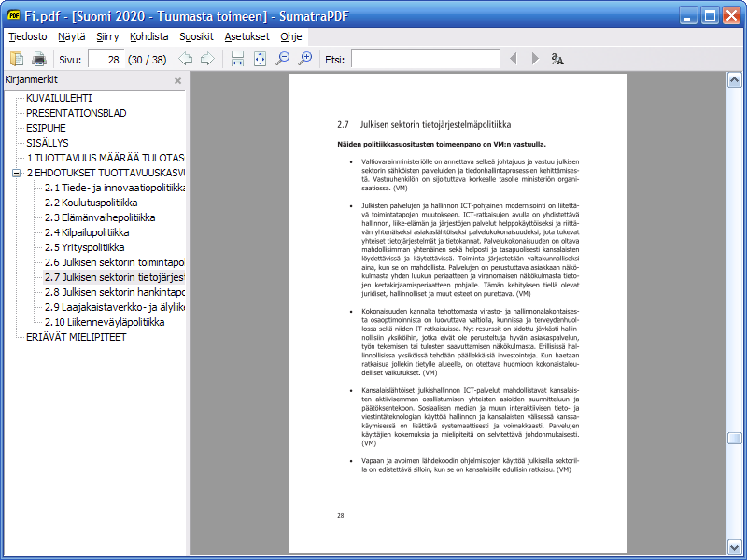This screenshot has height=560, width=747.
Task: Open the Suosikit menu
Action: (x=196, y=36)
